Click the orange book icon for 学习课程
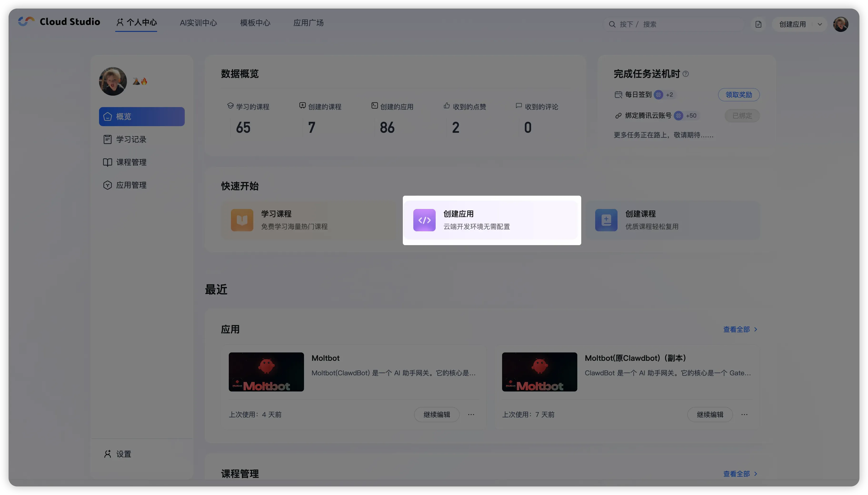Viewport: 868px width, 495px height. coord(242,220)
